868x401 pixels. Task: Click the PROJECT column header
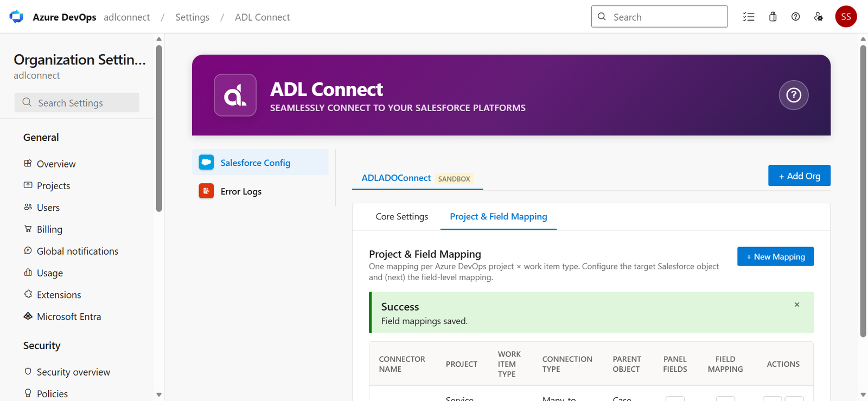[462, 364]
